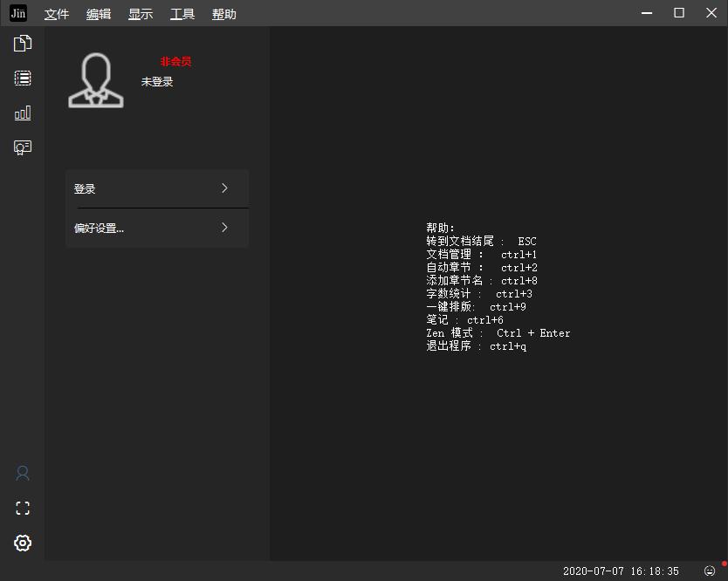
Task: Click the 未登录 user avatar image
Action: point(96,79)
